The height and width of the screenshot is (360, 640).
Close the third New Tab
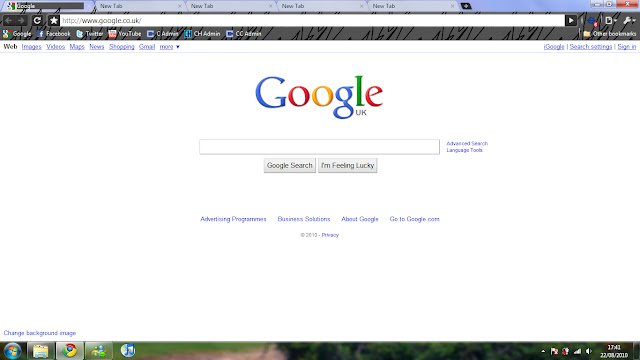[361, 6]
